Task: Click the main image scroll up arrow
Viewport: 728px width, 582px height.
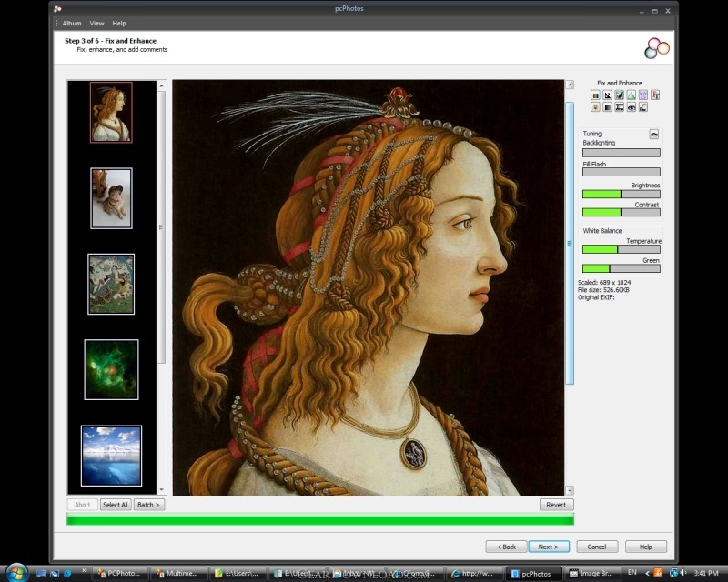Action: (570, 85)
